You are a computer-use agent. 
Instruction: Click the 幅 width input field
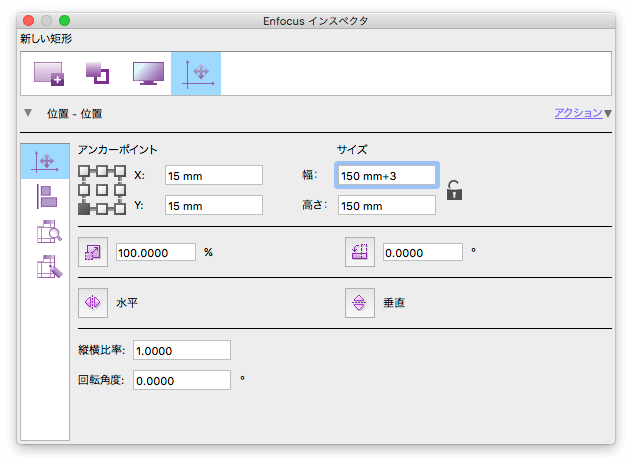pyautogui.click(x=387, y=175)
